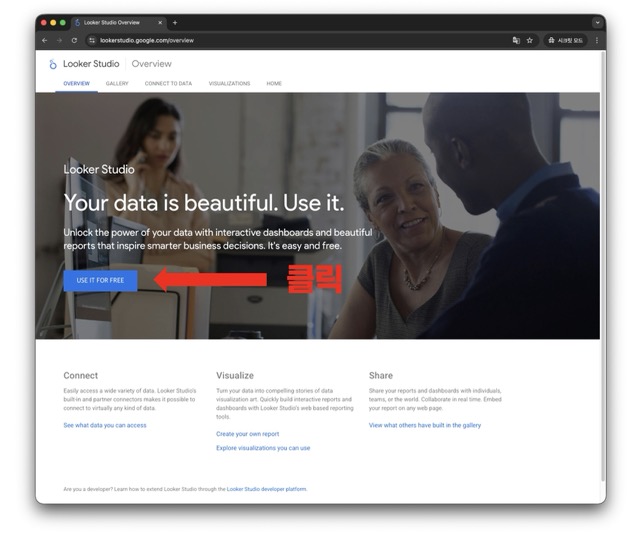
Task: Go to the HOME tab
Action: [x=274, y=83]
